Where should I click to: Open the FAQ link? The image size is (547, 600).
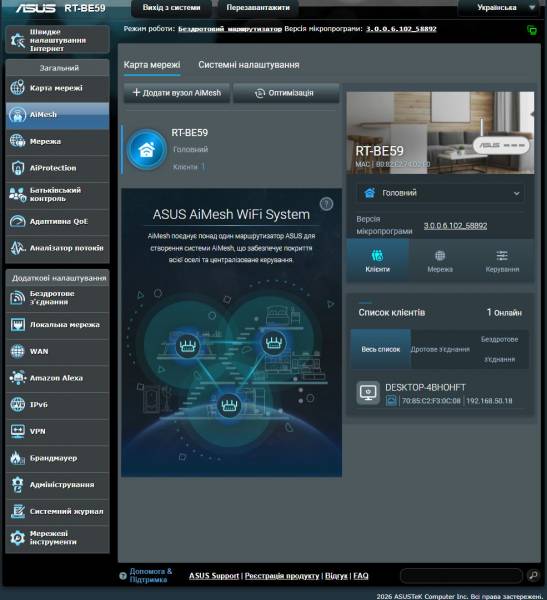(x=361, y=576)
